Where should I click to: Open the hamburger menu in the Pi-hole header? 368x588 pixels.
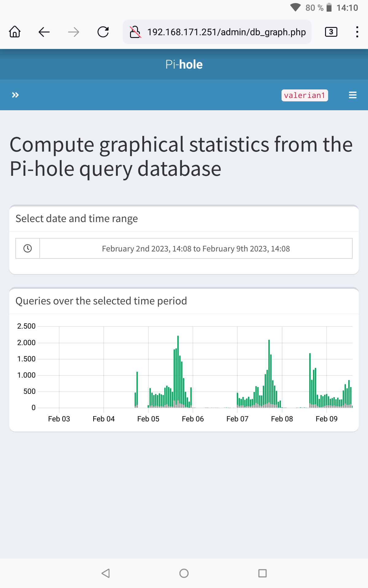352,95
